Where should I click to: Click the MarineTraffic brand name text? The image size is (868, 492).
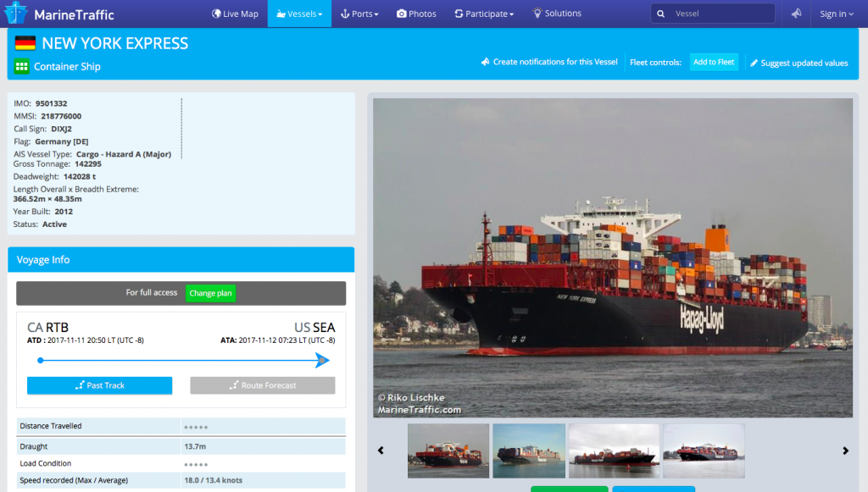(x=75, y=15)
